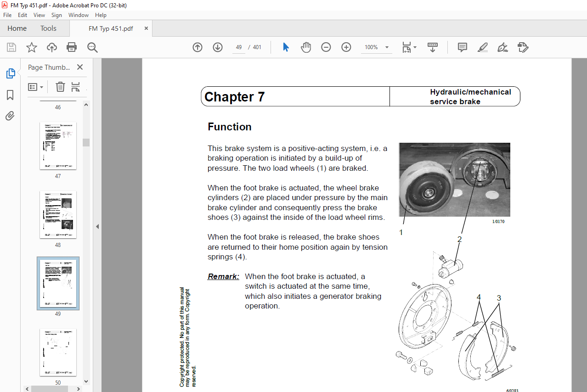This screenshot has width=587, height=392.
Task: Click the thumbnail horizontal scroll left arrow
Action: pyautogui.click(x=27, y=388)
